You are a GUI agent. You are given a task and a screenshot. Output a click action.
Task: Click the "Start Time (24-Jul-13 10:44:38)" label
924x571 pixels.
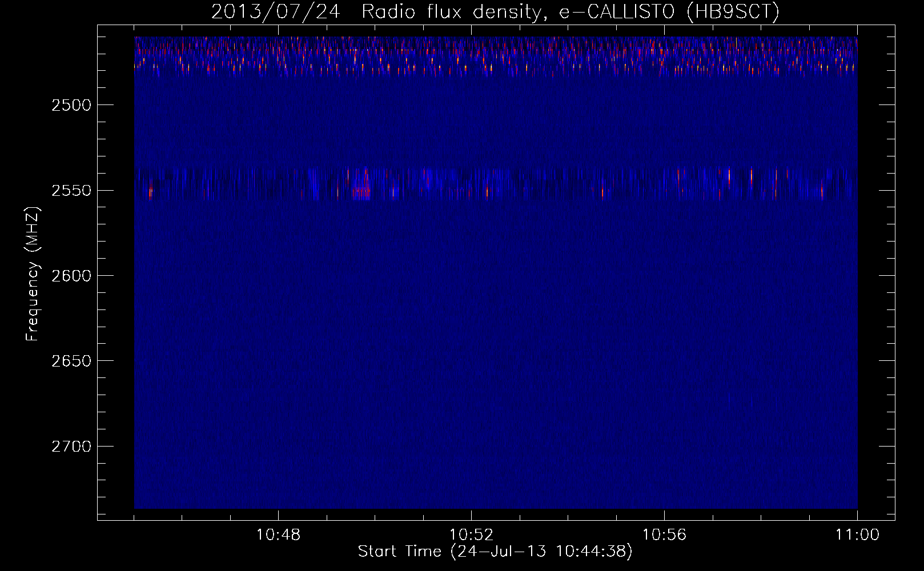[495, 552]
